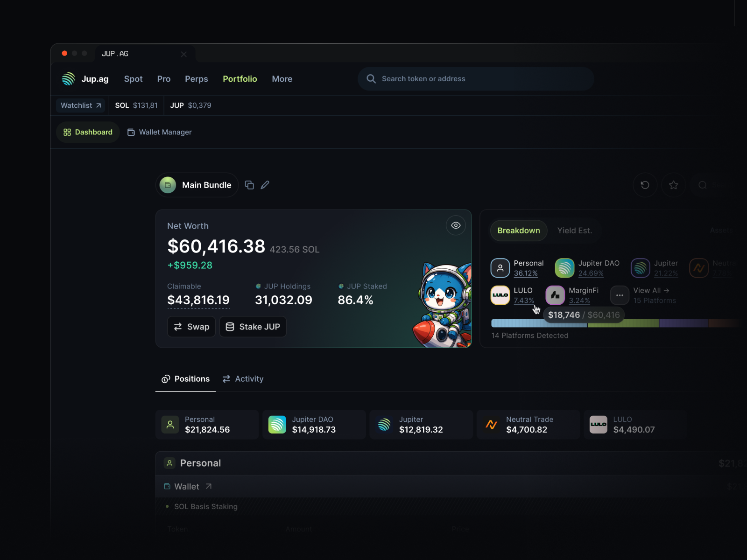Viewport: 747px width, 560px height.
Task: Click the JUP $0,379 ticker
Action: [x=190, y=105]
